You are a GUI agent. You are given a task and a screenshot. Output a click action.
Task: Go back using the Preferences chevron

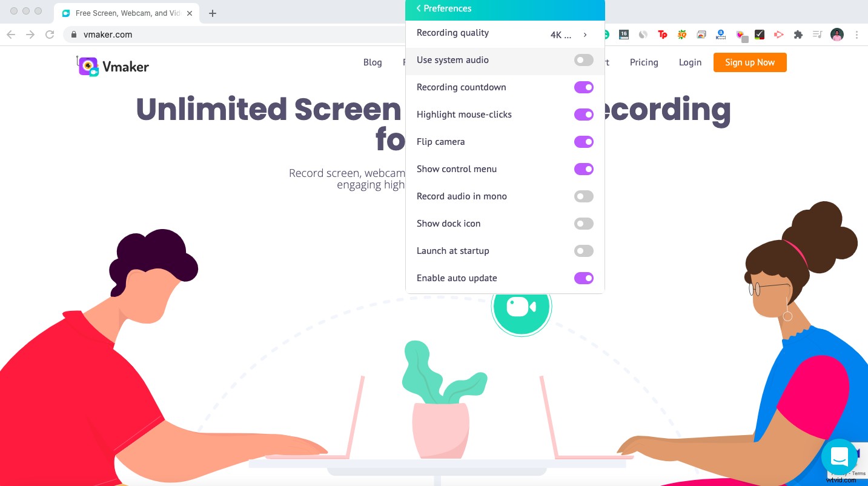419,8
